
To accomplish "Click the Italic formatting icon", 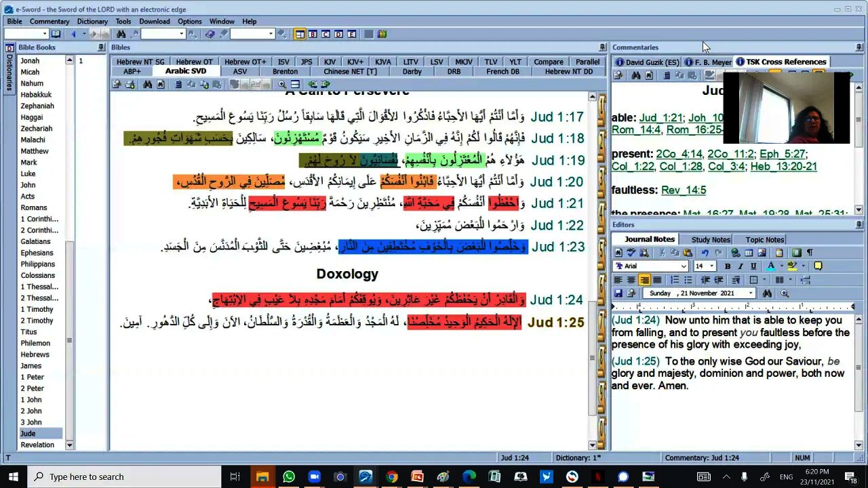I will click(741, 266).
